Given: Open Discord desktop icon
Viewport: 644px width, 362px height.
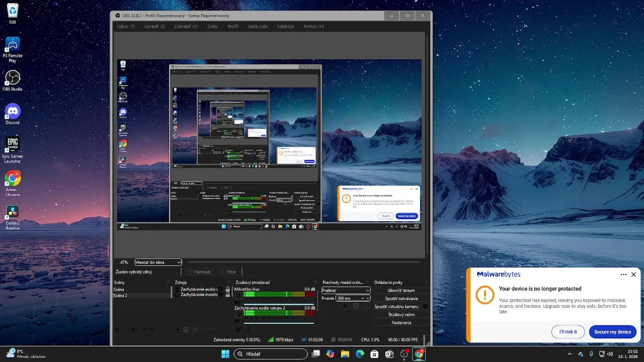Looking at the screenshot, I should point(13,114).
